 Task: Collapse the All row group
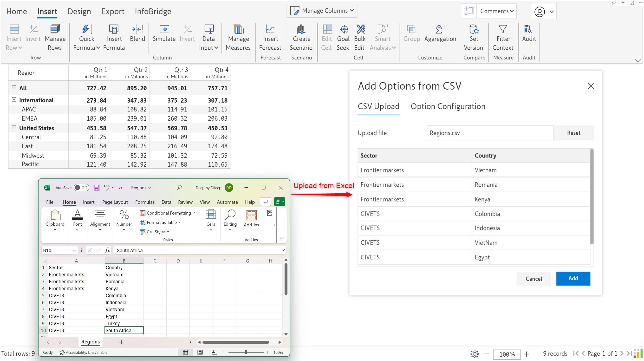[x=14, y=87]
